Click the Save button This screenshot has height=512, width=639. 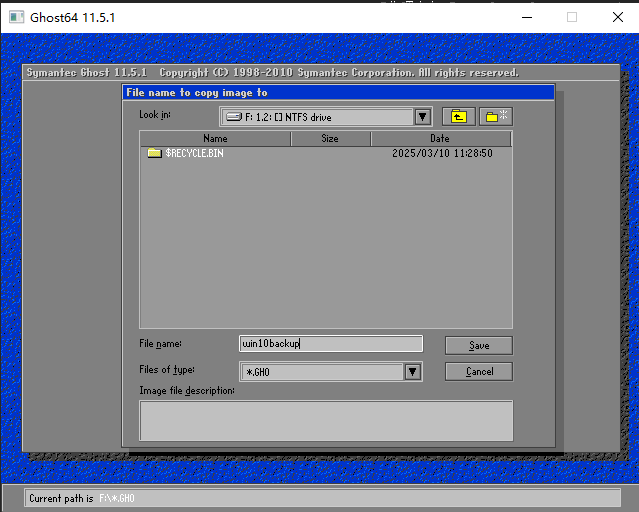pos(479,346)
